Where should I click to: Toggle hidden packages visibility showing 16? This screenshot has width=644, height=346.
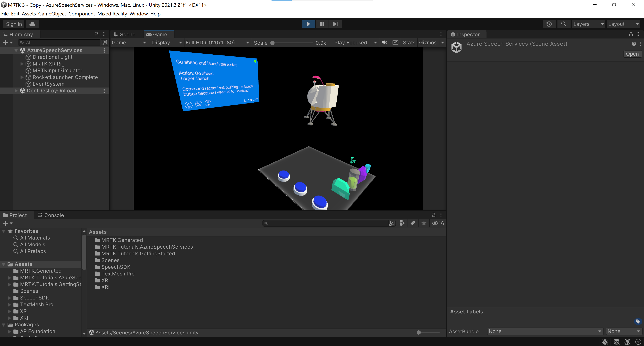click(438, 223)
